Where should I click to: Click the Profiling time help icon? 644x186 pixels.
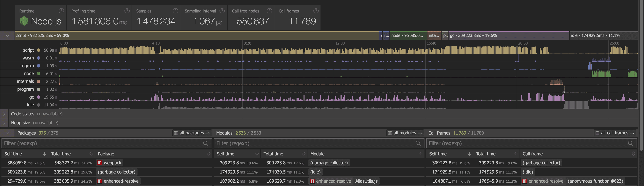point(127,11)
